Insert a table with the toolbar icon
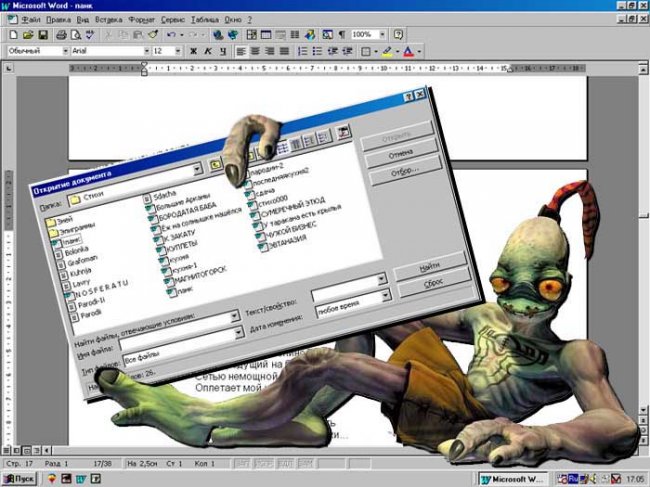Image resolution: width=650 pixels, height=487 pixels. tap(266, 35)
